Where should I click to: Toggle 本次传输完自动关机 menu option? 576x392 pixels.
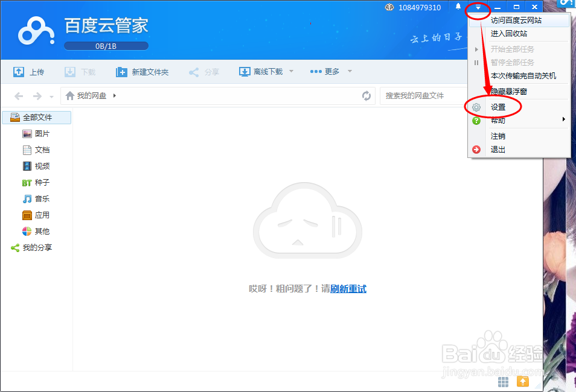(519, 75)
